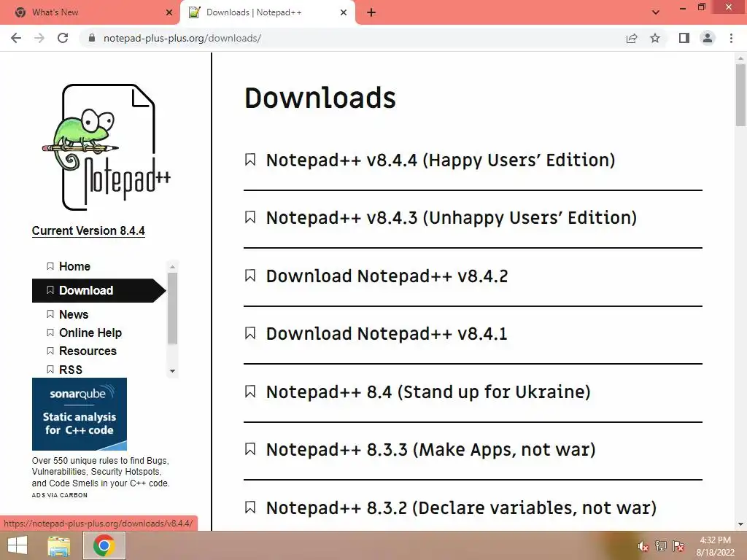Open the Chrome profile avatar

pos(708,38)
